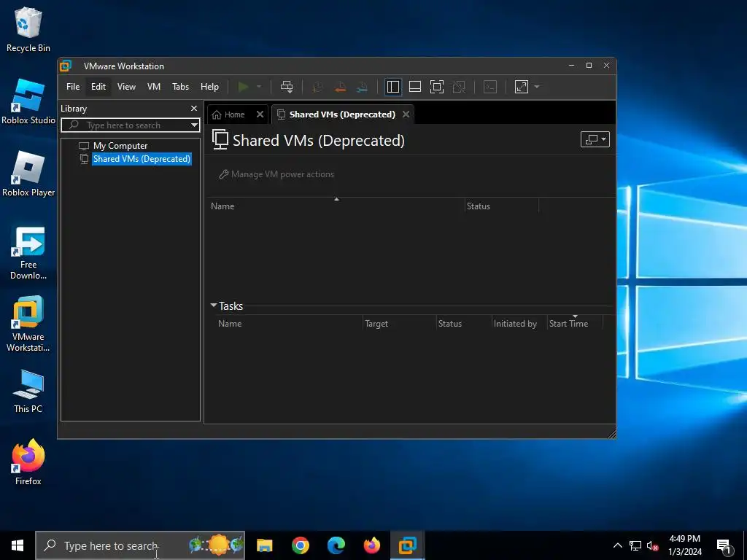Toggle the thumbnail bar view icon
The width and height of the screenshot is (747, 560).
pos(415,87)
